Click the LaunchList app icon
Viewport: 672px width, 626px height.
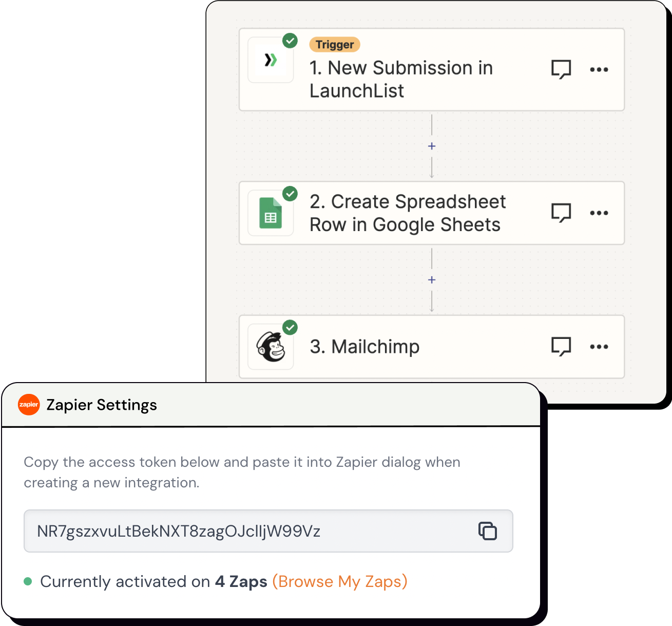[x=271, y=60]
